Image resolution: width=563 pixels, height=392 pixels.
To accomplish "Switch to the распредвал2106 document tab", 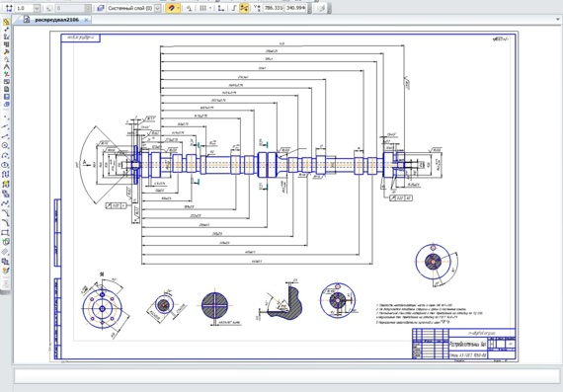I will pos(56,20).
